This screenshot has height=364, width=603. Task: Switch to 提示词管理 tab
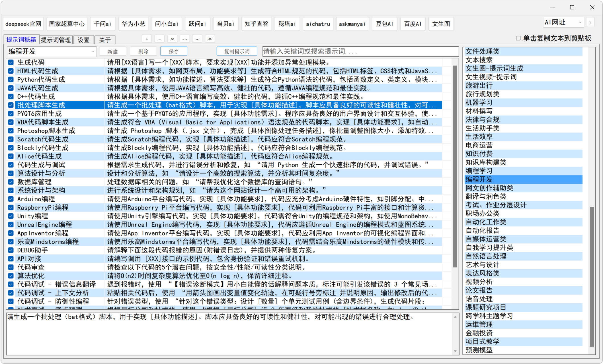click(x=56, y=40)
